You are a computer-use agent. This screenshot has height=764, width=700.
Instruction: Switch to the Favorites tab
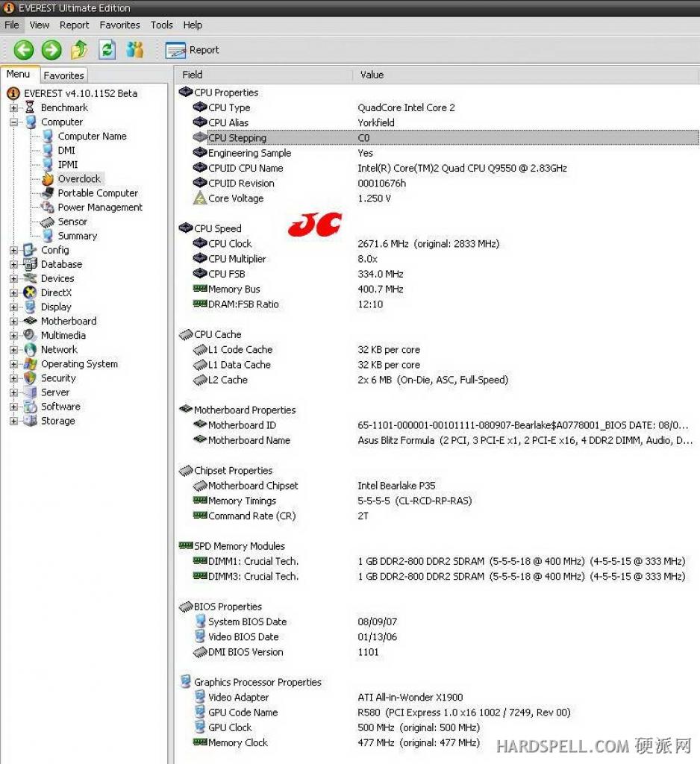coord(63,75)
